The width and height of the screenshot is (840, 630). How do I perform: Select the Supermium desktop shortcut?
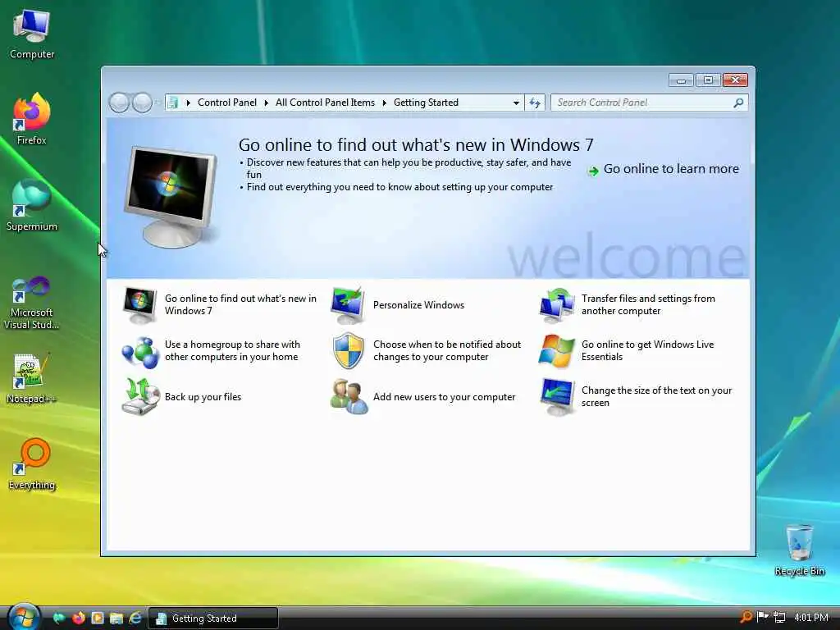pos(32,206)
